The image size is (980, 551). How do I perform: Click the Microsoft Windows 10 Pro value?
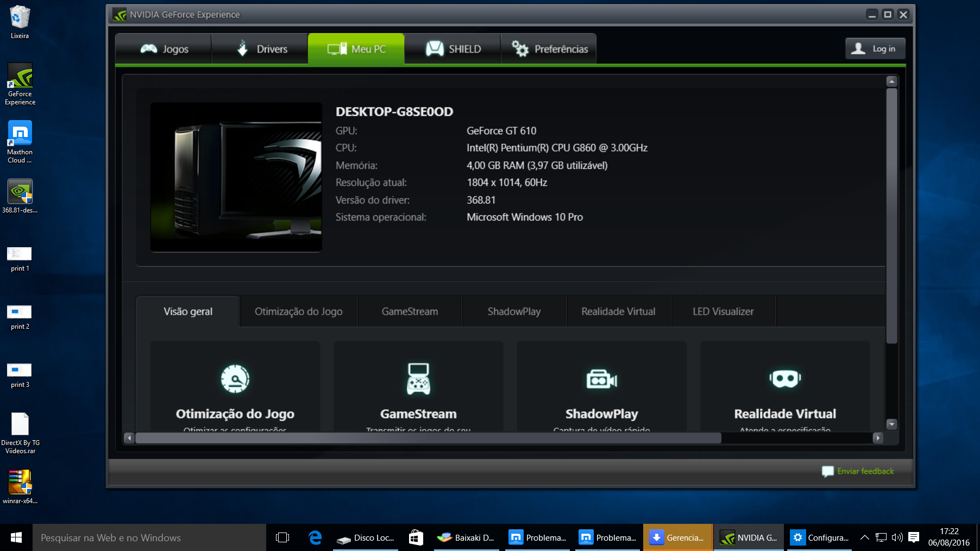tap(525, 217)
